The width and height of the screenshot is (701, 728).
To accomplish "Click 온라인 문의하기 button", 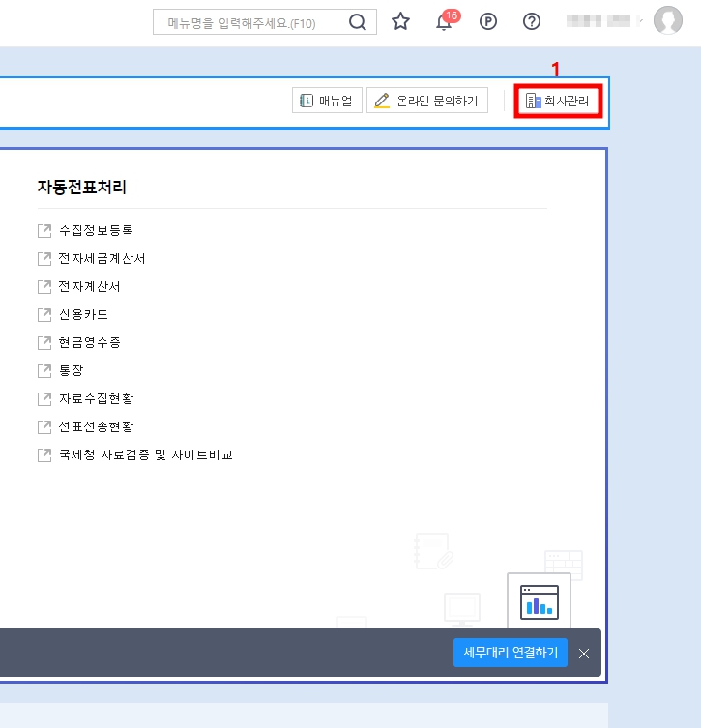I will (x=427, y=101).
